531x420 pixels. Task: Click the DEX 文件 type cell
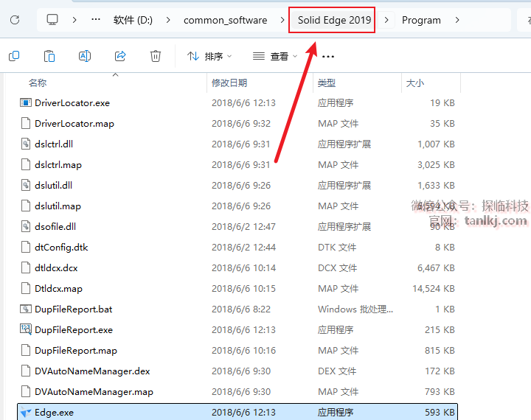point(337,371)
